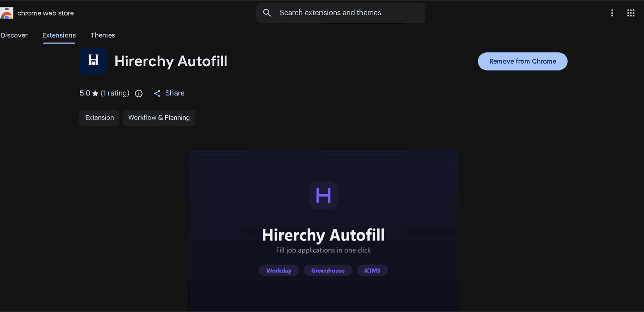Click the Hirerchy Autofill preview screenshot

click(x=324, y=231)
